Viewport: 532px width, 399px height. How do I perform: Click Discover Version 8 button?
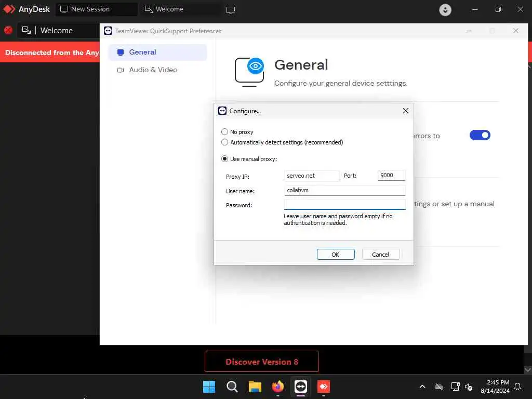point(262,362)
